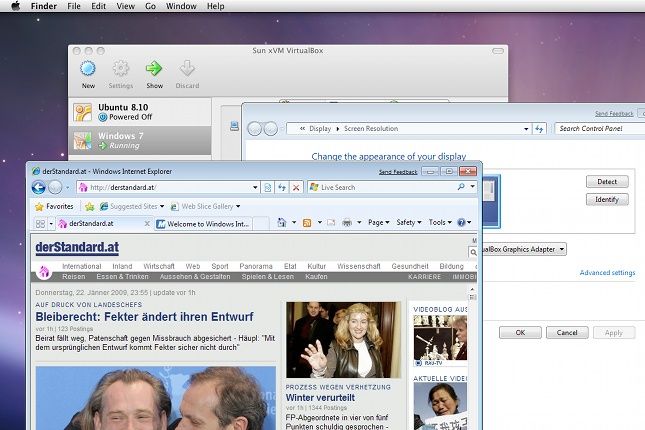Image resolution: width=645 pixels, height=430 pixels.
Task: Click Internet Explorer forward button
Action: (55, 187)
